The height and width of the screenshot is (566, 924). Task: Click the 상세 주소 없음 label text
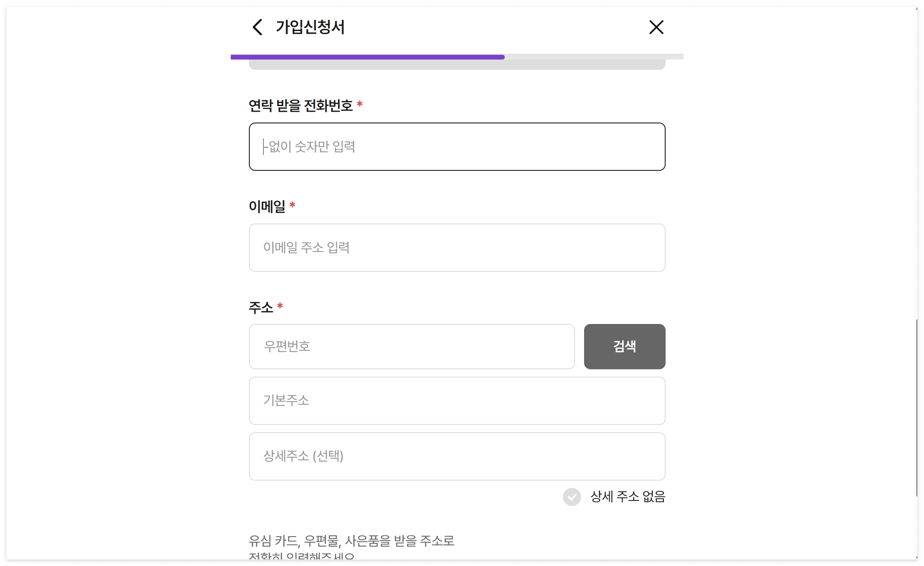[627, 497]
